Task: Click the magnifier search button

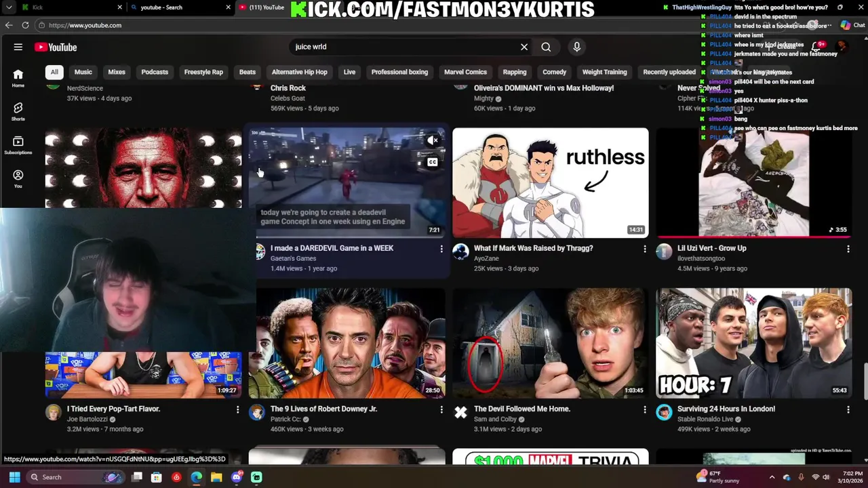Action: 546,47
